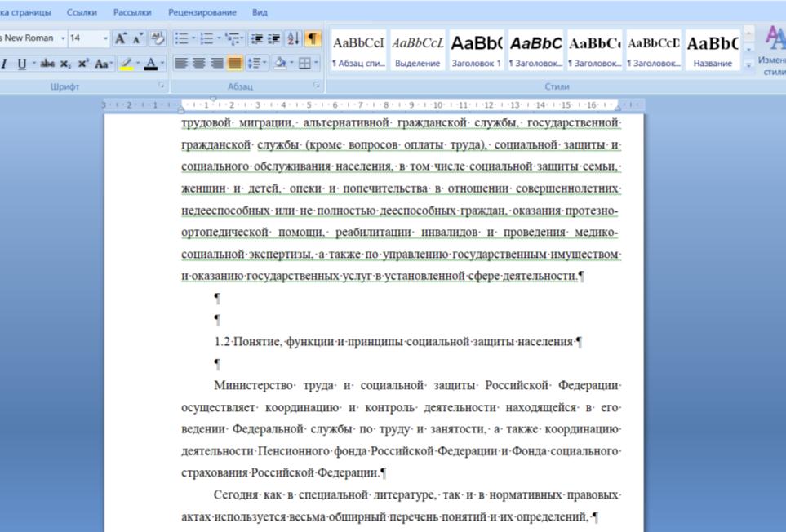The height and width of the screenshot is (532, 786).
Task: Toggle the show paragraph marks button
Action: [313, 38]
